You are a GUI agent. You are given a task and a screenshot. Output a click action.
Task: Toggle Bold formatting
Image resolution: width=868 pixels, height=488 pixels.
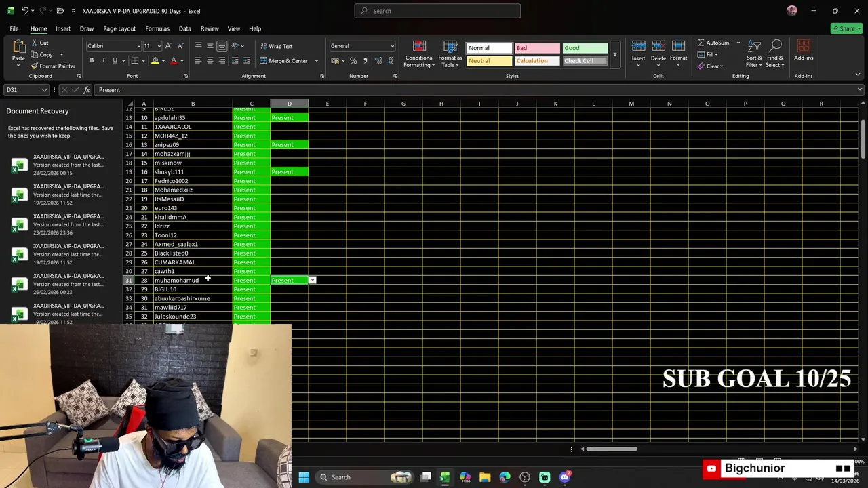pyautogui.click(x=92, y=60)
